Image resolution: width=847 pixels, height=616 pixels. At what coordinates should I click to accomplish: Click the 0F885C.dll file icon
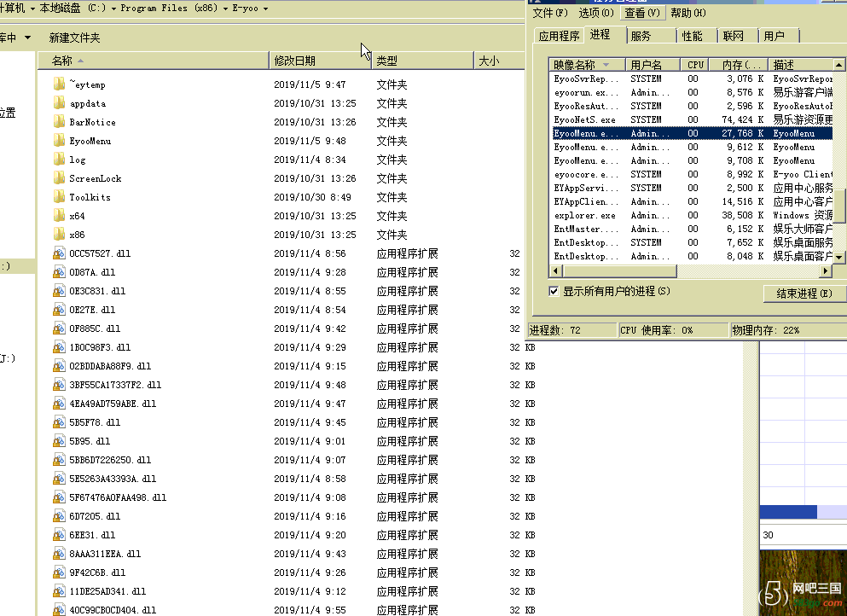60,328
